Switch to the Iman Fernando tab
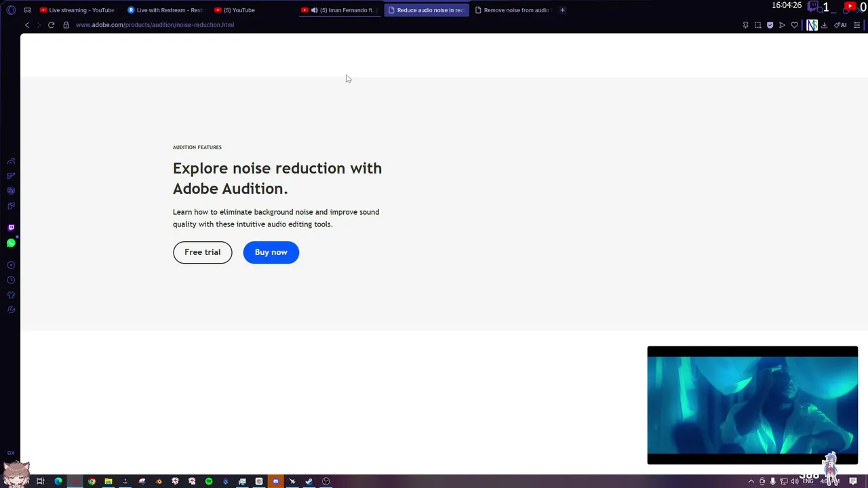Viewport: 868px width, 488px height. coord(340,10)
